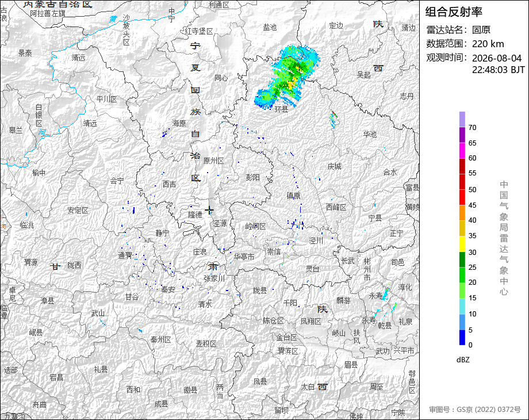
Task: Click the large radar echo north of 环县
Action: click(x=287, y=77)
